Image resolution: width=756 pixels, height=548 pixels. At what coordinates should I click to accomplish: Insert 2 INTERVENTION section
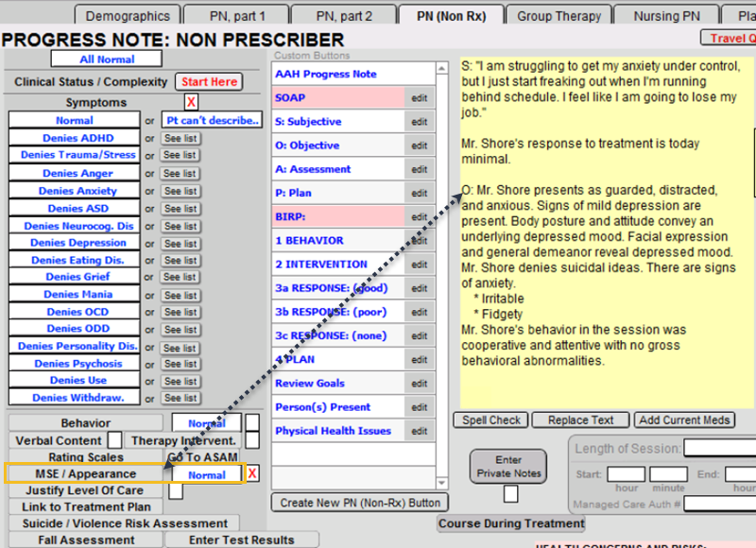[x=338, y=265]
